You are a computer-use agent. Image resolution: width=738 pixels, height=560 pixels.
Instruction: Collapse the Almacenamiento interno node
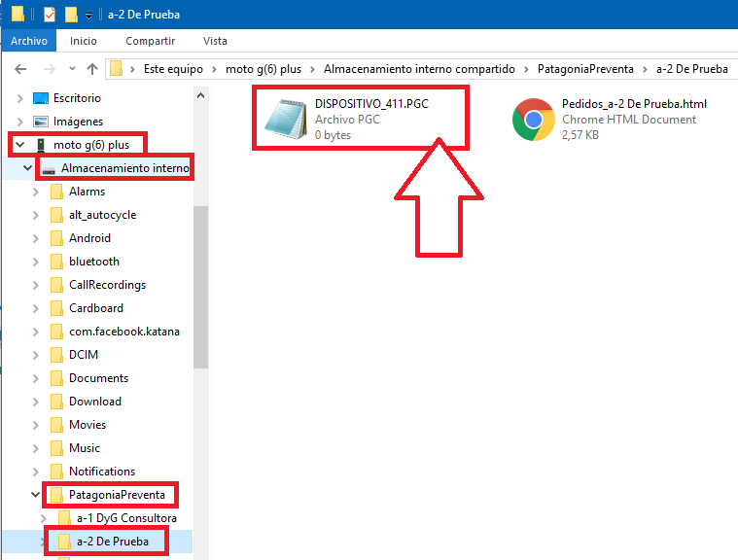coord(28,167)
